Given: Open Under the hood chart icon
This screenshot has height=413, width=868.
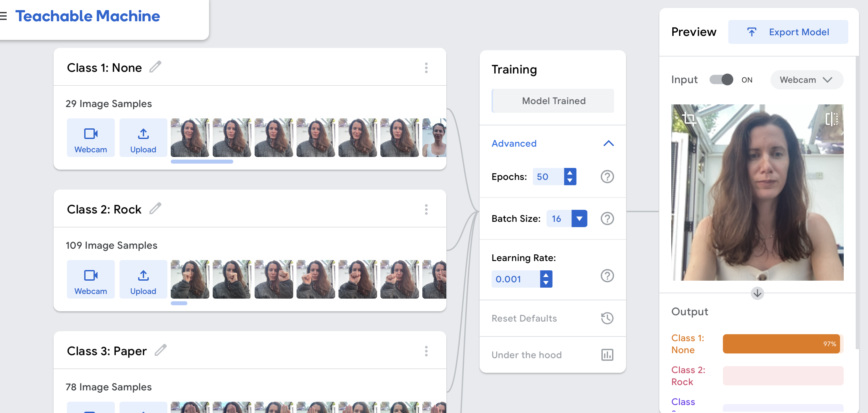Looking at the screenshot, I should click(x=607, y=355).
